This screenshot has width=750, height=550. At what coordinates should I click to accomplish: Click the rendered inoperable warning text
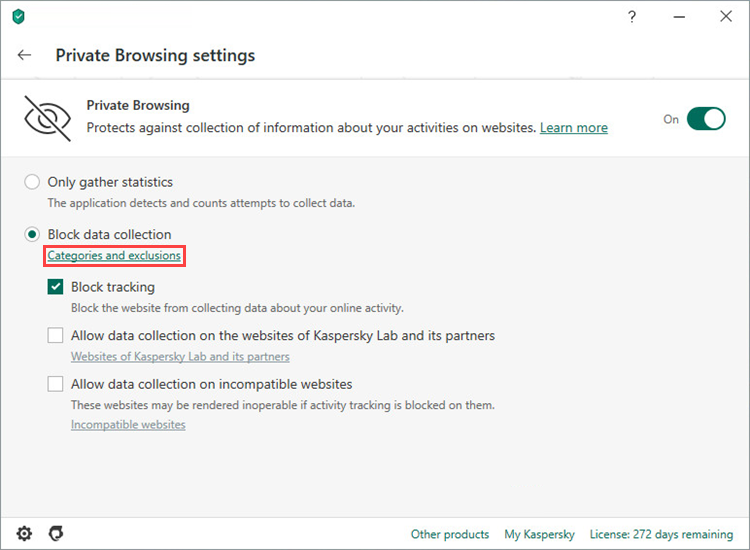pos(283,405)
